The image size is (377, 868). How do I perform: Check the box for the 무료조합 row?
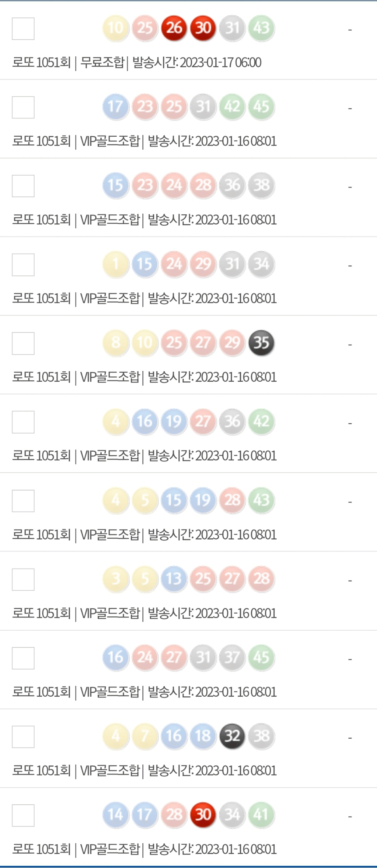click(x=23, y=29)
